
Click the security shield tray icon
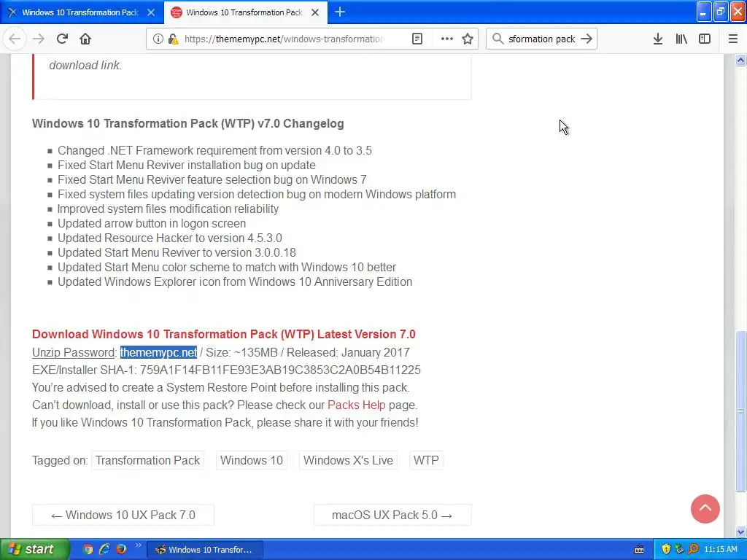(x=666, y=550)
